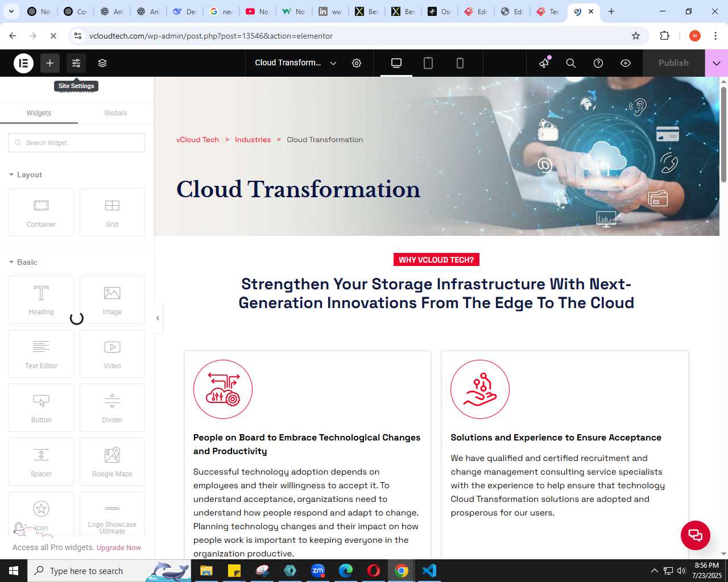
Task: Open File Explorer from taskbar
Action: coord(206,571)
